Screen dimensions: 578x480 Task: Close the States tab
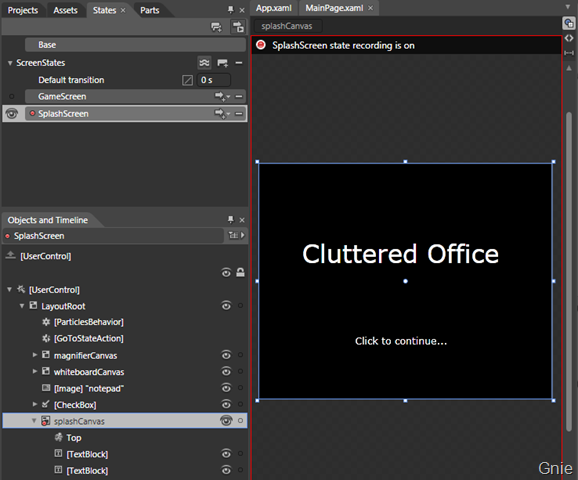123,10
